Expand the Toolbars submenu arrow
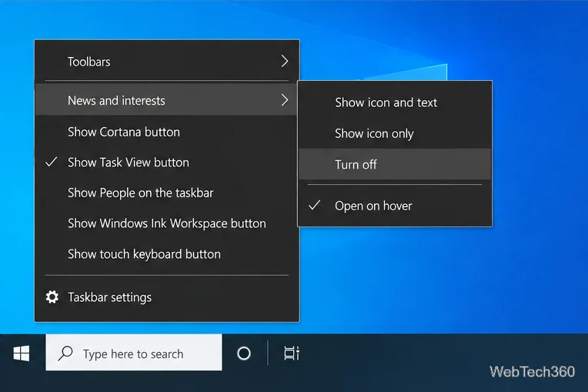The height and width of the screenshot is (392, 588). (285, 61)
